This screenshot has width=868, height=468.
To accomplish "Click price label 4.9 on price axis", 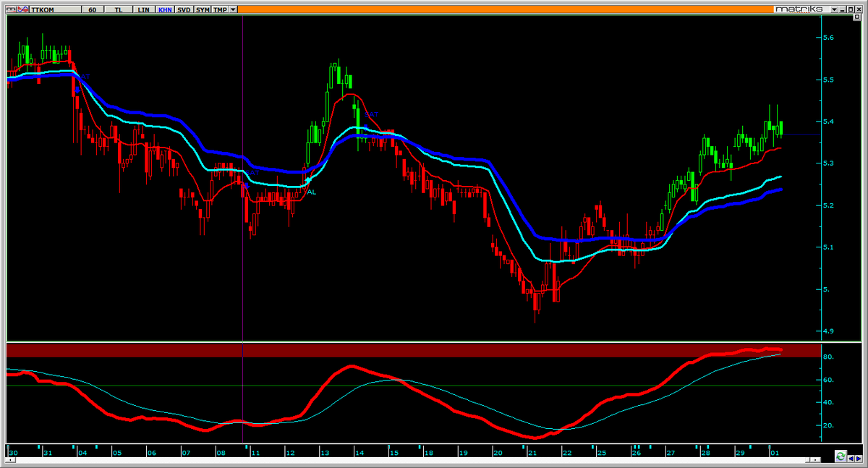I will (x=829, y=331).
